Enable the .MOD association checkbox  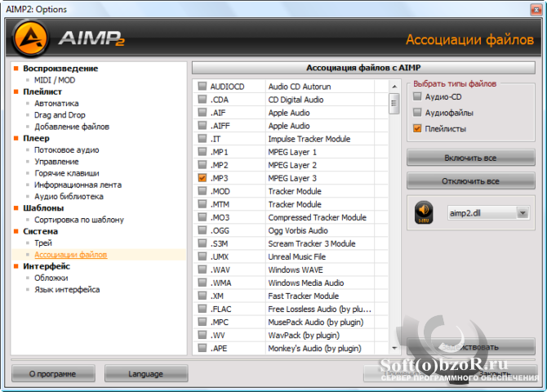click(x=202, y=191)
